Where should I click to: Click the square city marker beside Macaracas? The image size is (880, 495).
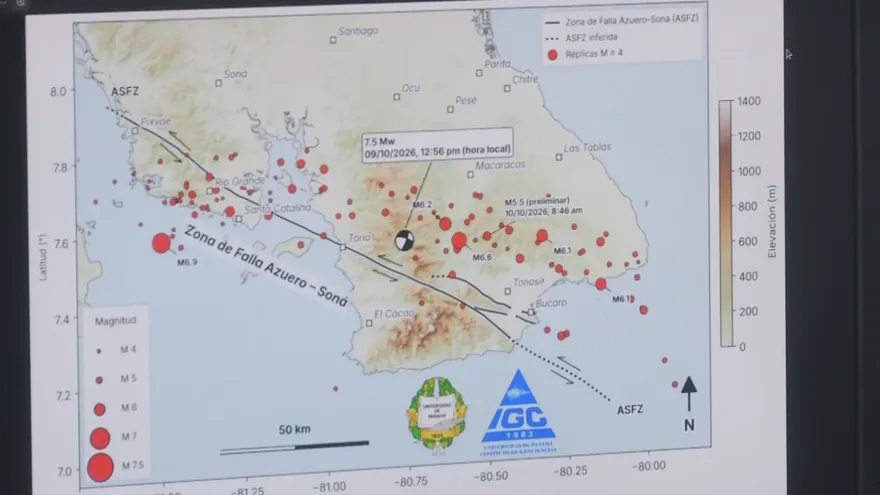click(470, 175)
